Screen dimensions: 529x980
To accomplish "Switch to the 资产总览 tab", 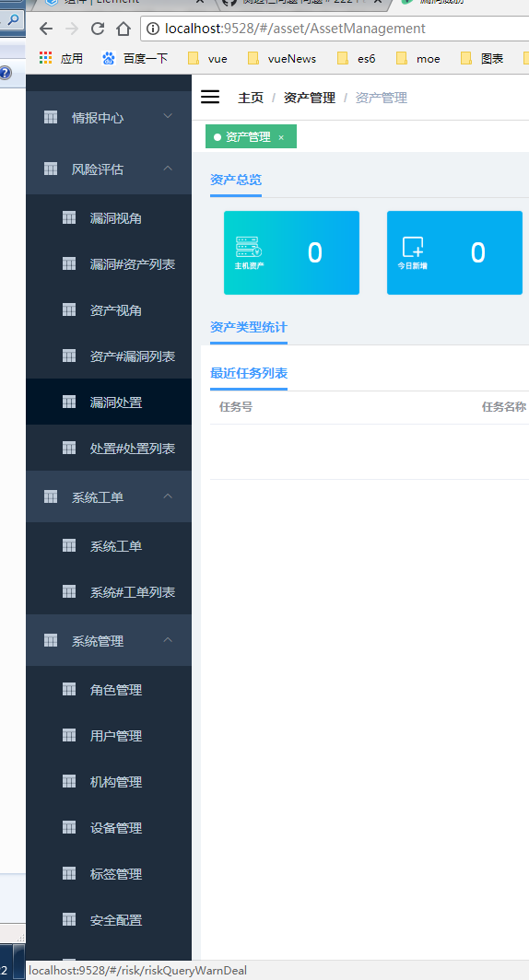I will (236, 180).
